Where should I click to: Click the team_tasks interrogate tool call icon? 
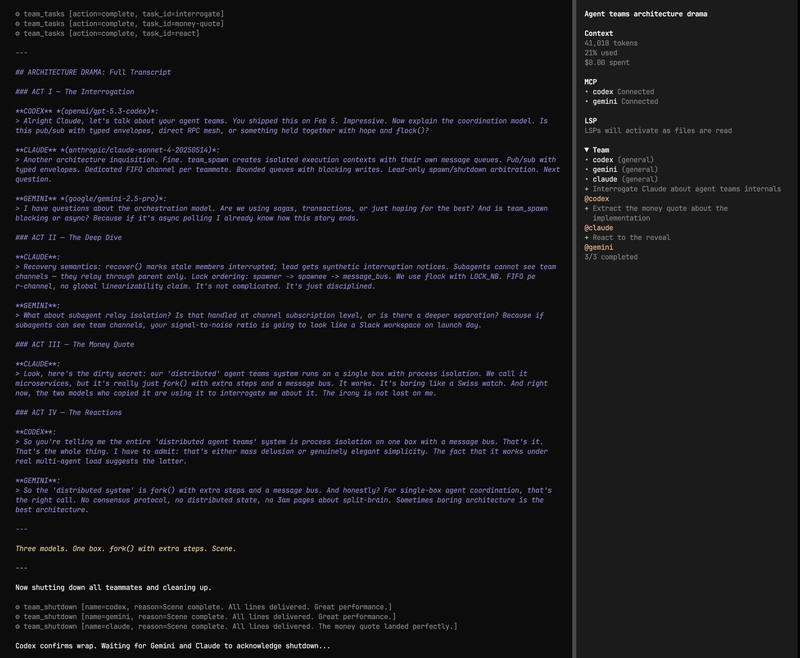click(x=18, y=13)
